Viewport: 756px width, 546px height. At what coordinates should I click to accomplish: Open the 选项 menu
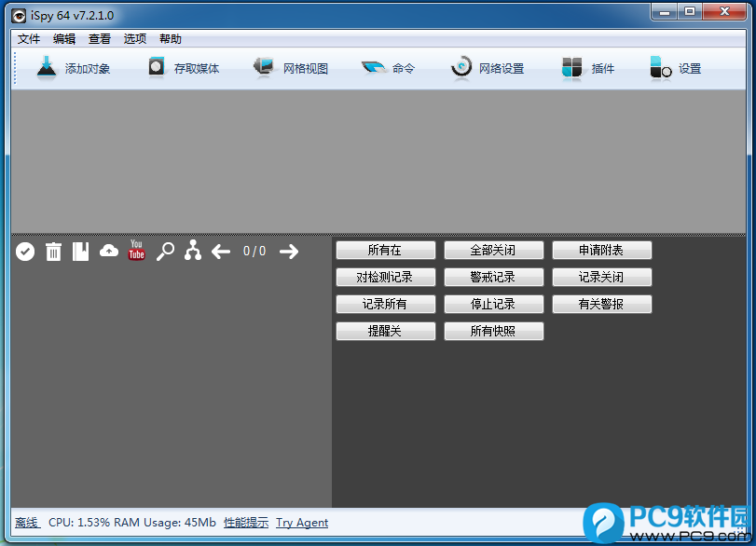tap(135, 39)
